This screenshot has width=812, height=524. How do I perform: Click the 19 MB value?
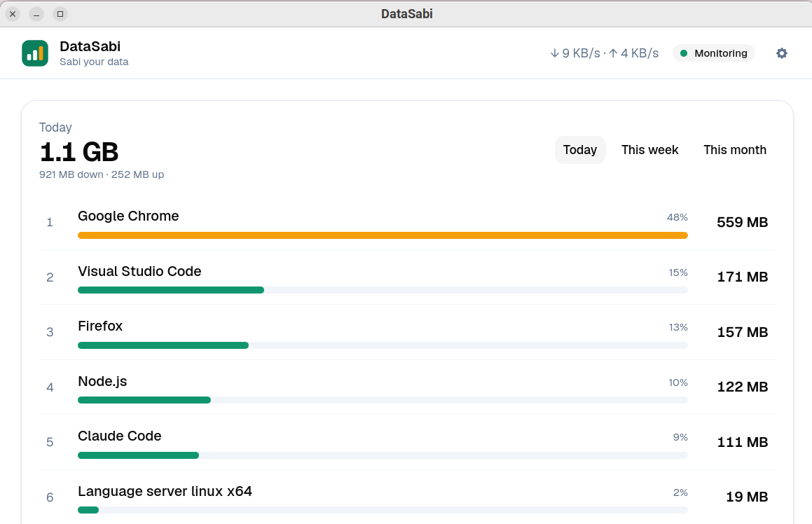click(x=747, y=497)
